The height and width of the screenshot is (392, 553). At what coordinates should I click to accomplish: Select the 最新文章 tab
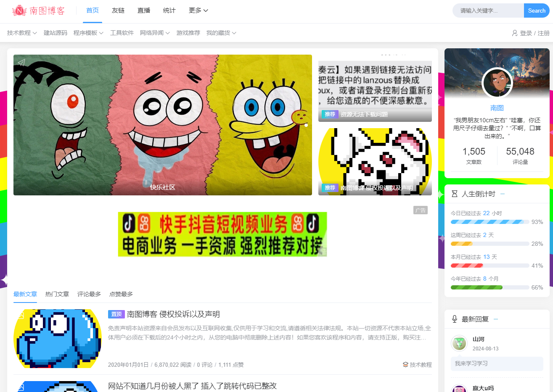(x=25, y=294)
